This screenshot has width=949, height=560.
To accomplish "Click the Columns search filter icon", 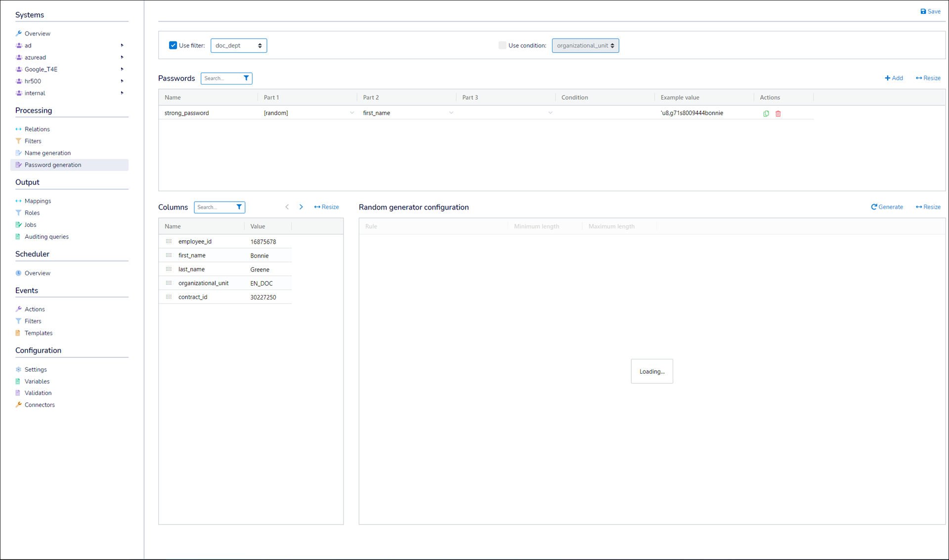I will 239,207.
